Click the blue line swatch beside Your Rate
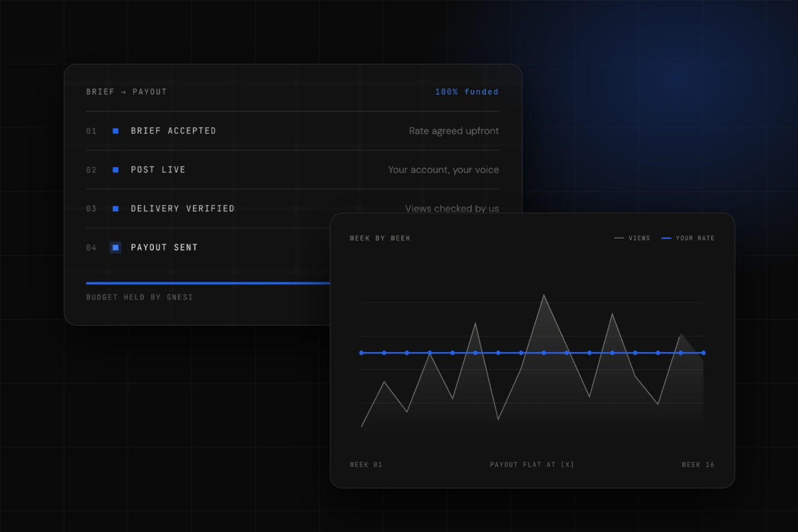798x532 pixels. click(x=666, y=238)
